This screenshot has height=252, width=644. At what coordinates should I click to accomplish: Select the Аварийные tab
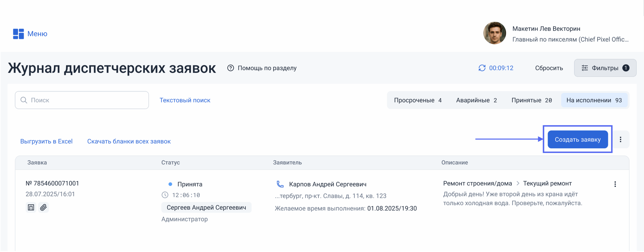pos(476,100)
